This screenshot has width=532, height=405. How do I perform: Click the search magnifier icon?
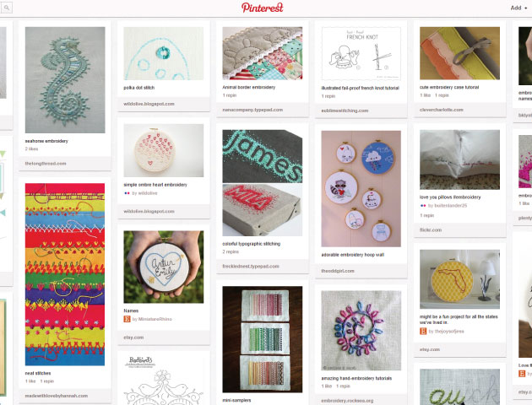7,8
